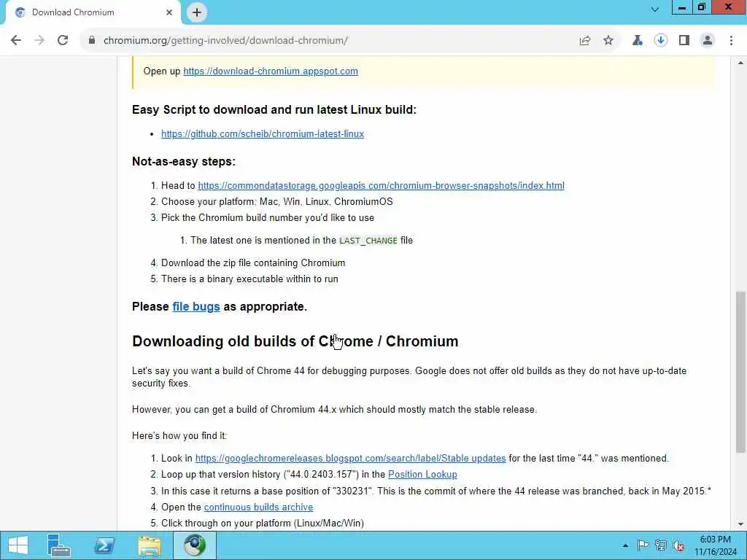Expand the tab search chevron
Image resolution: width=747 pixels, height=560 pixels.
655,9
